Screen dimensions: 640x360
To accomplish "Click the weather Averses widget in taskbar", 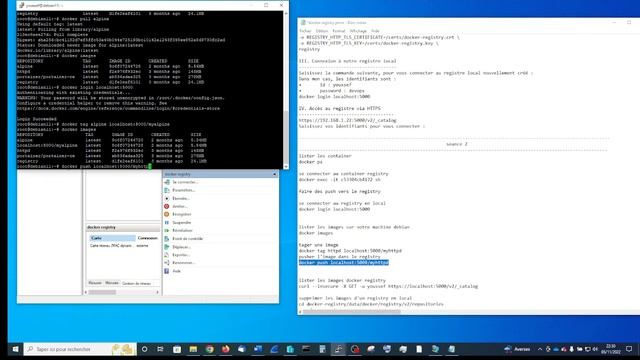I will point(517,349).
